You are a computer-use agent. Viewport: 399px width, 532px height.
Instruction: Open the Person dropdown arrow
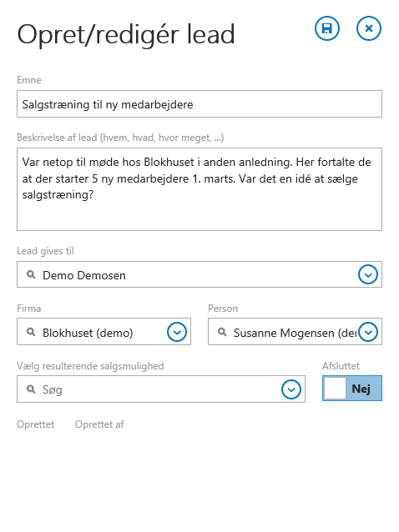(x=368, y=332)
